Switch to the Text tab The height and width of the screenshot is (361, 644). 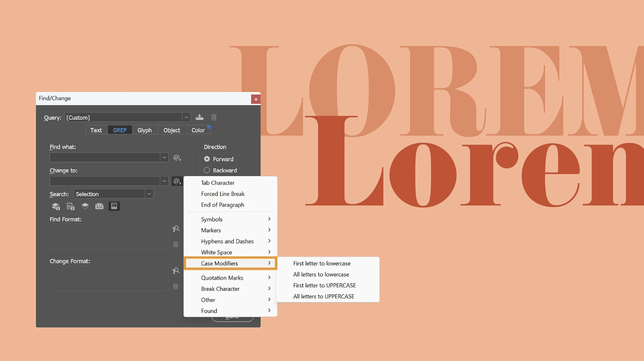tap(95, 130)
